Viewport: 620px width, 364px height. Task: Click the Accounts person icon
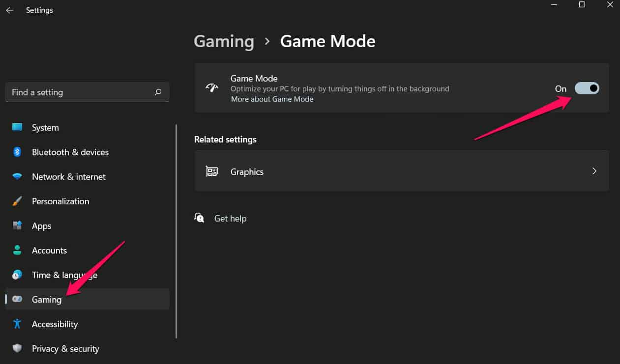click(17, 250)
